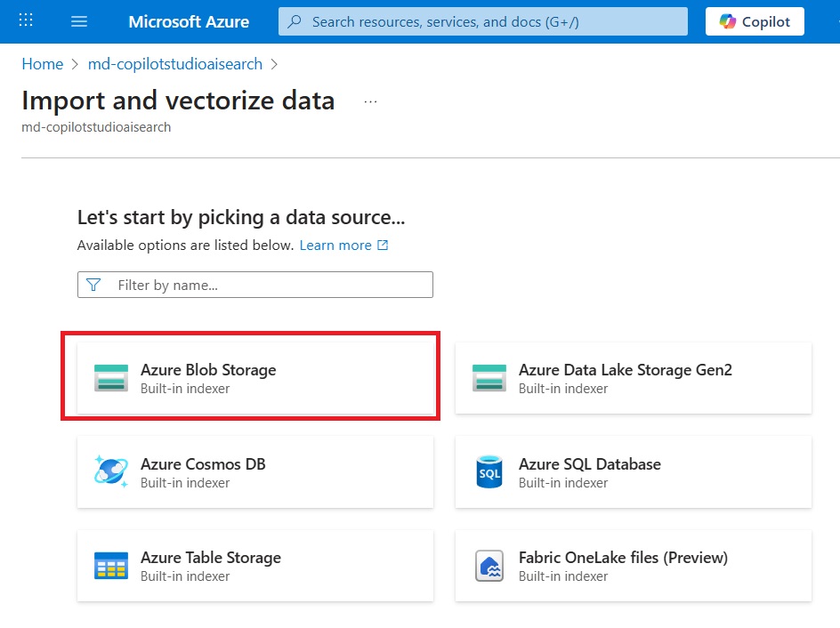This screenshot has height=628, width=840.
Task: Select the Azure Blob Storage data source
Action: coord(255,378)
